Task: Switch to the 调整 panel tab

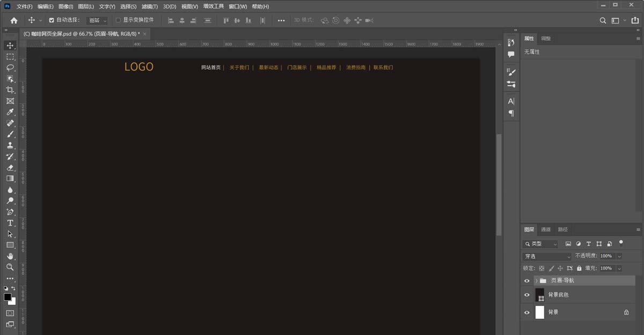Action: pyautogui.click(x=546, y=39)
